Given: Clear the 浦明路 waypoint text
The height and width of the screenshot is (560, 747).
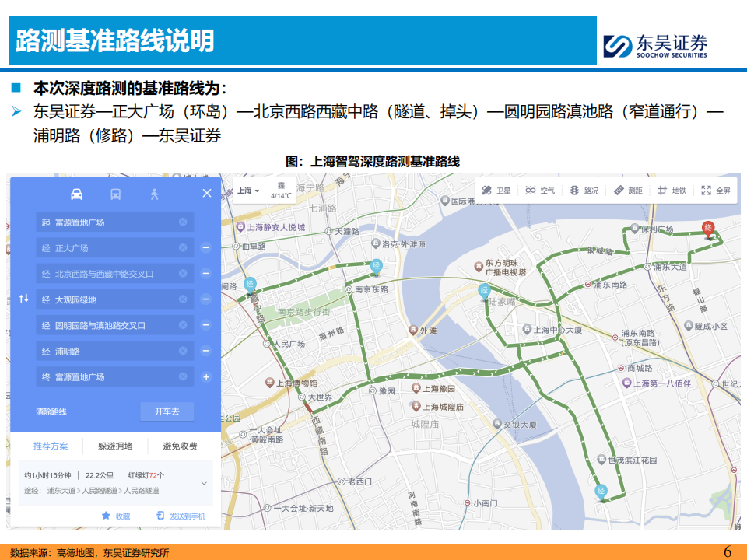Looking at the screenshot, I should coord(183,351).
